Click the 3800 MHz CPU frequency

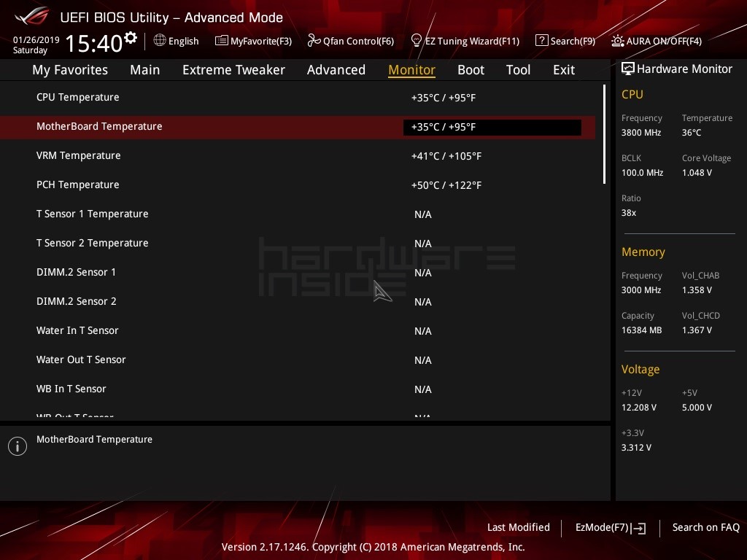click(x=641, y=133)
